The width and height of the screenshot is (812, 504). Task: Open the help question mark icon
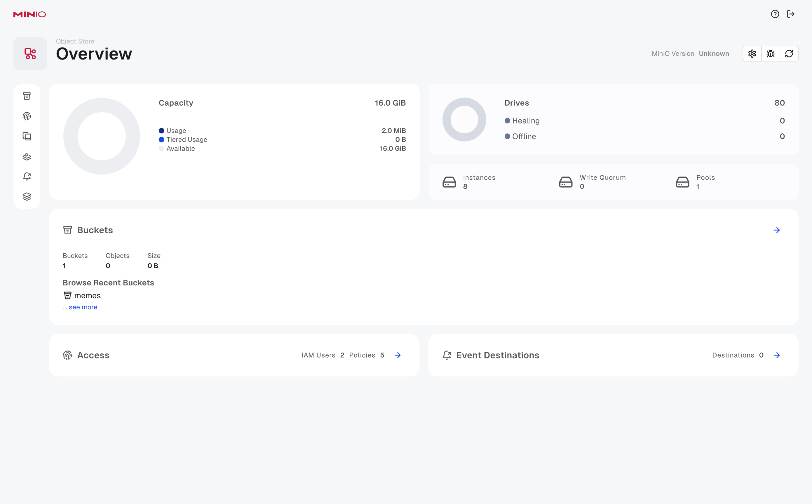[775, 14]
